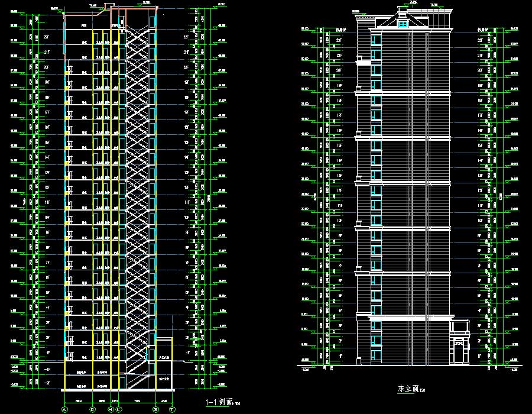The image size is (532, 414).
Task: Click axis bubble S under the section
Action: [x=155, y=410]
